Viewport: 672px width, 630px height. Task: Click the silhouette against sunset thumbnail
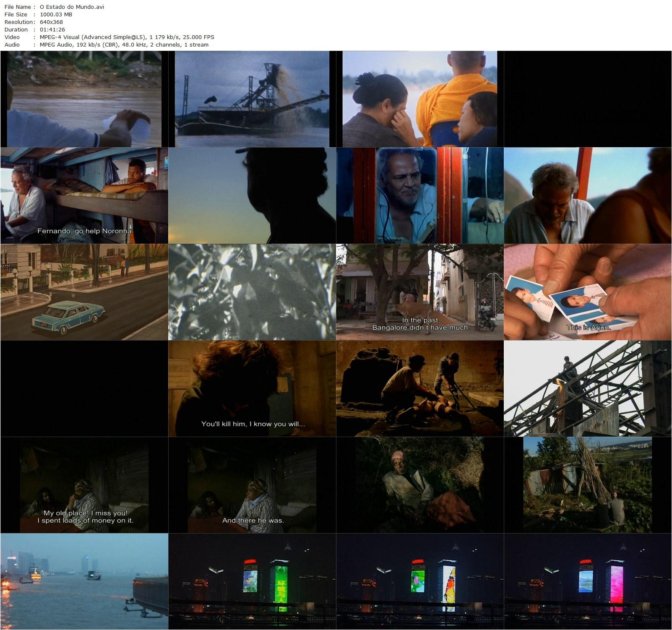(x=252, y=195)
